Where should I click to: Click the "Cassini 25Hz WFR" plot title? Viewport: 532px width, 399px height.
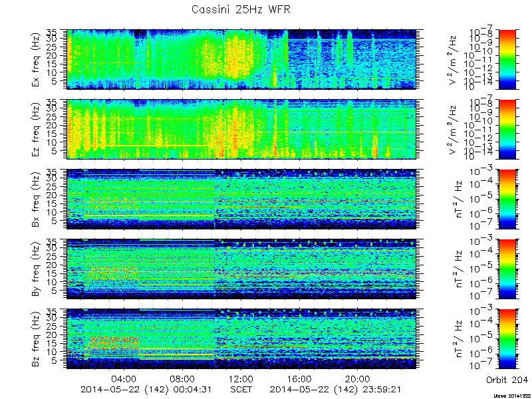point(241,9)
